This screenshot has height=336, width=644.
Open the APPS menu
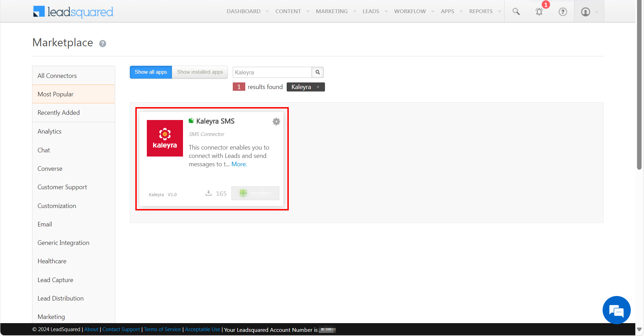[x=447, y=11]
